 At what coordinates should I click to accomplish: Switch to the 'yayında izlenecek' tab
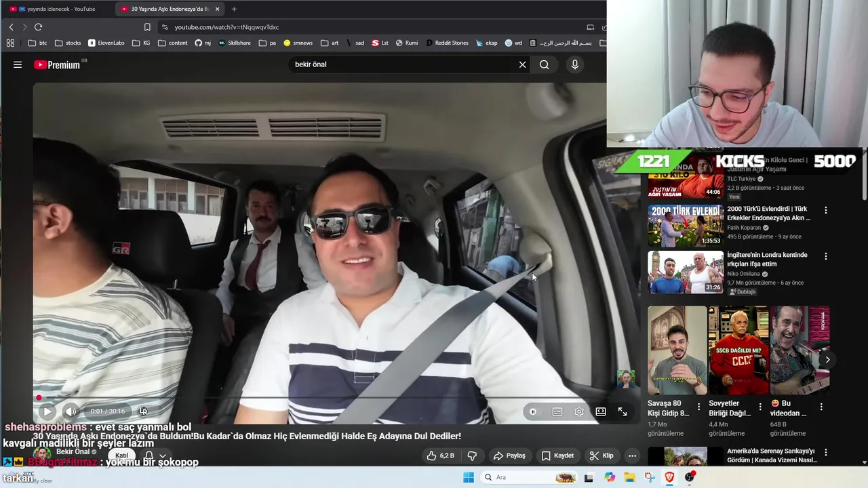click(57, 9)
